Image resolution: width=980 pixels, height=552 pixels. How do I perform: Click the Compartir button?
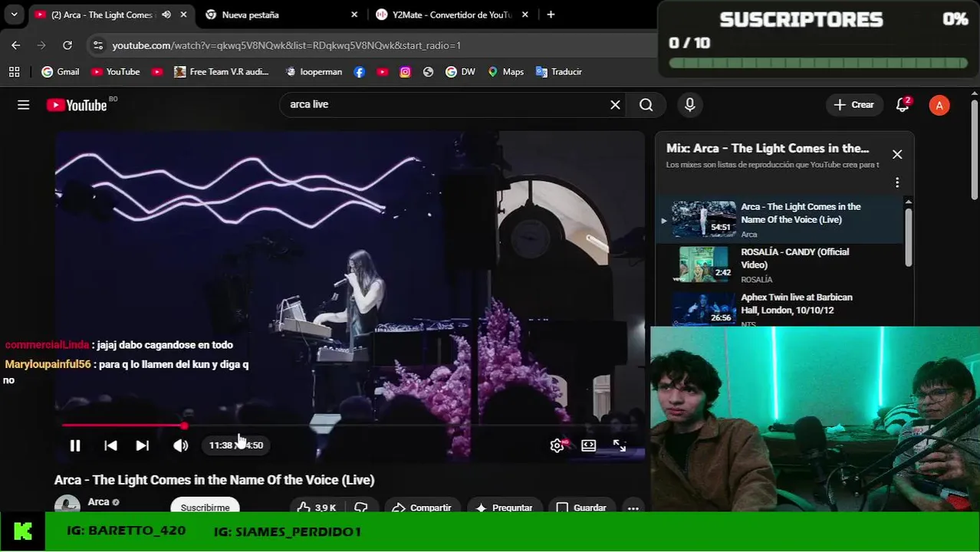click(x=422, y=508)
